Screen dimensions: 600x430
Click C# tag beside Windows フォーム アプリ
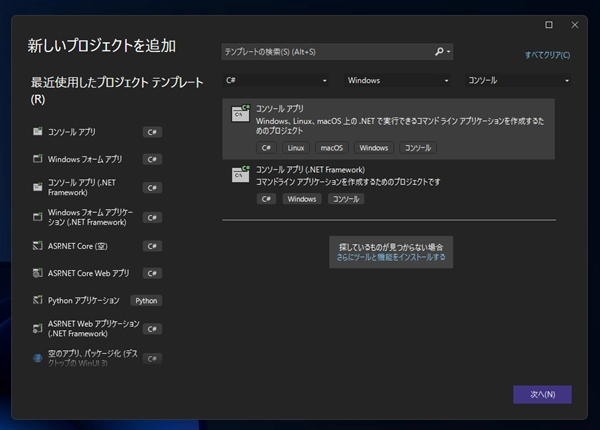[x=152, y=159]
